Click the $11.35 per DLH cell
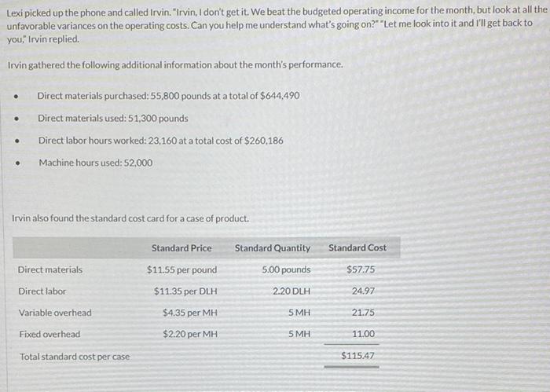 coord(185,291)
